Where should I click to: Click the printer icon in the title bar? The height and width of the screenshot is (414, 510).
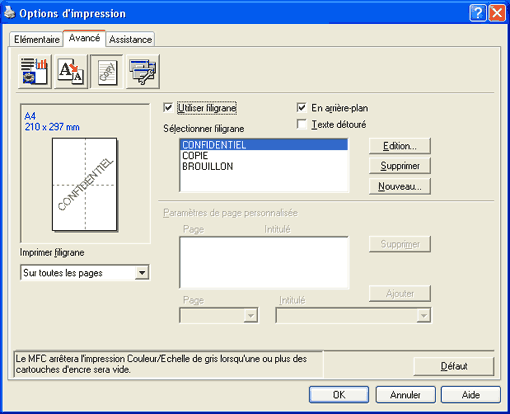[x=9, y=13]
